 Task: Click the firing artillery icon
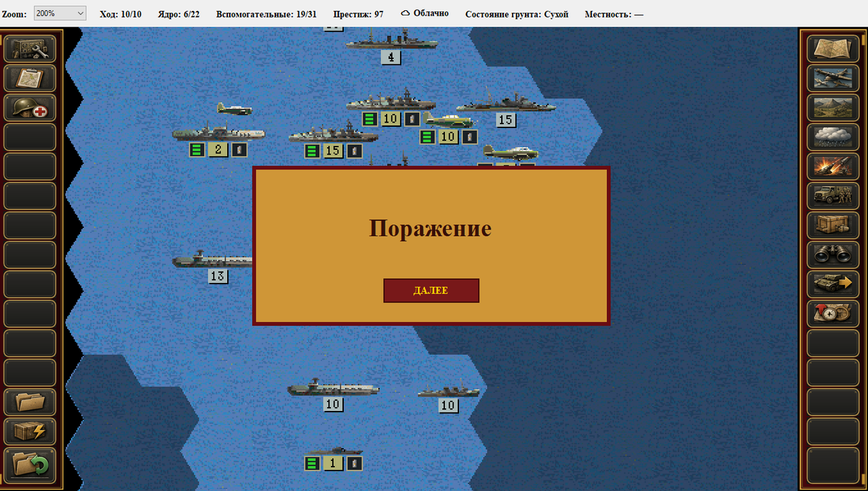833,167
